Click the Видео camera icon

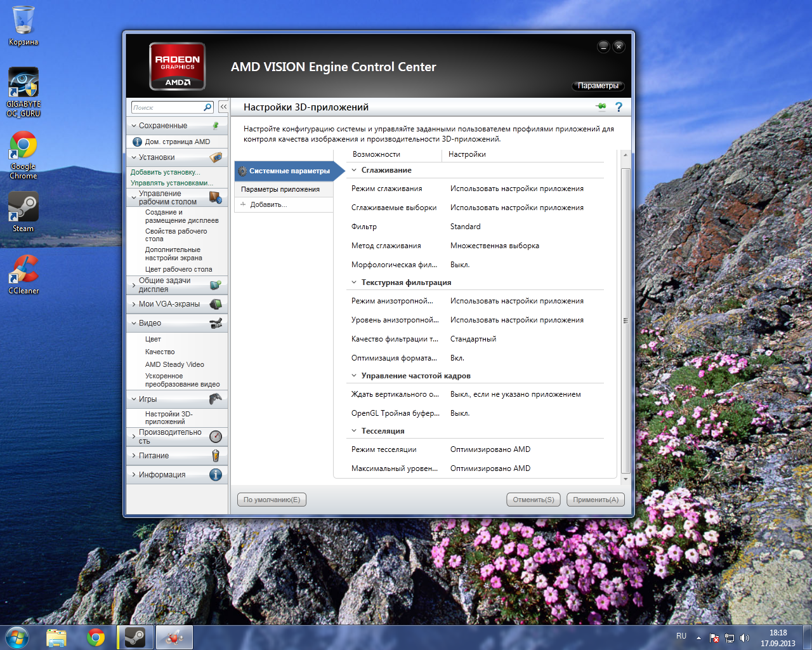pyautogui.click(x=216, y=323)
